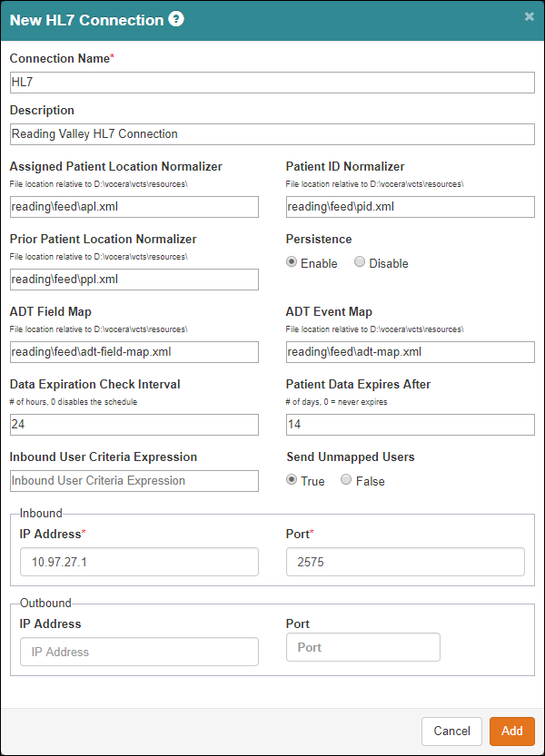Change Patient Data Expires After value

pos(411,425)
